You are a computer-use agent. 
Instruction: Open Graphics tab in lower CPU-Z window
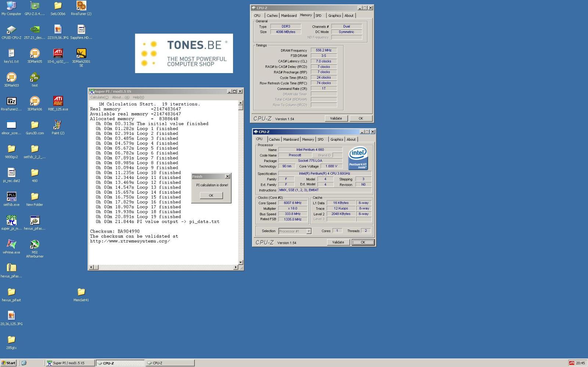tap(337, 139)
